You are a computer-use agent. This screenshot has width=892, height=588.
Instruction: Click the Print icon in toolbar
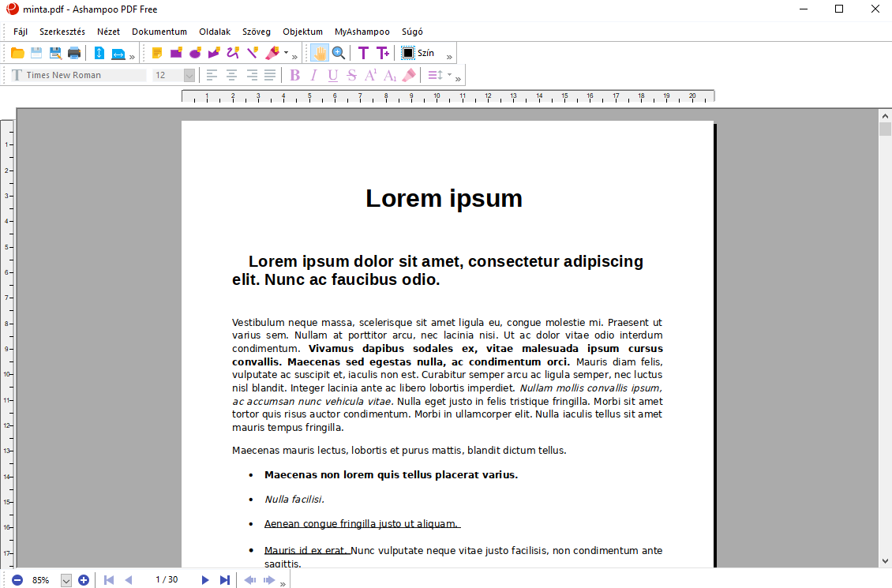pos(74,53)
